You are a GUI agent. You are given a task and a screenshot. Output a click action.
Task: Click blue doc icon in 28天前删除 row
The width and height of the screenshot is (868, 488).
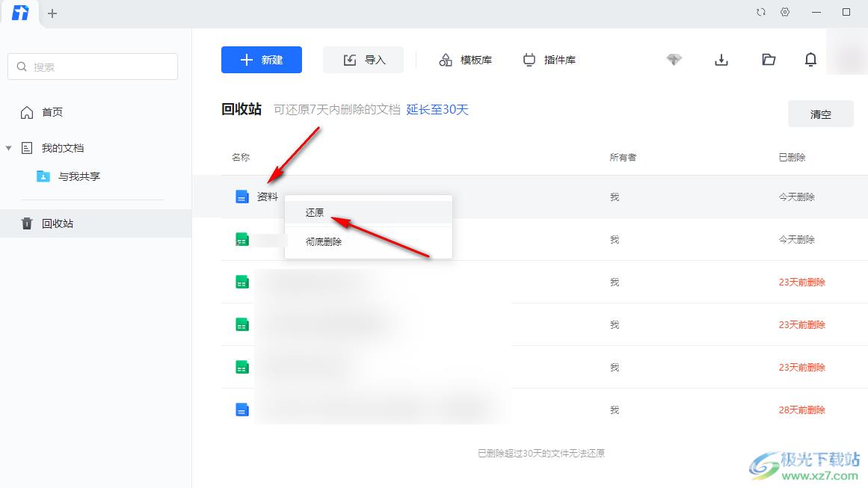click(x=242, y=410)
